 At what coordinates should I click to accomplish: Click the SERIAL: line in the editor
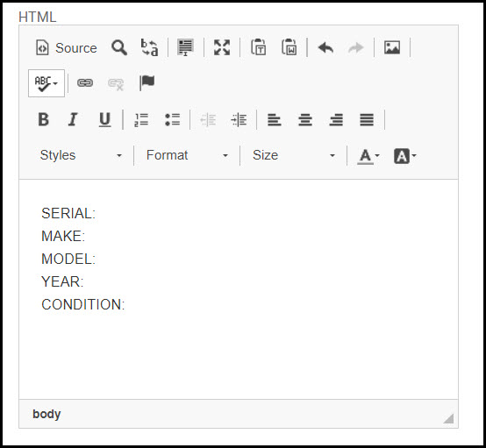click(x=68, y=213)
